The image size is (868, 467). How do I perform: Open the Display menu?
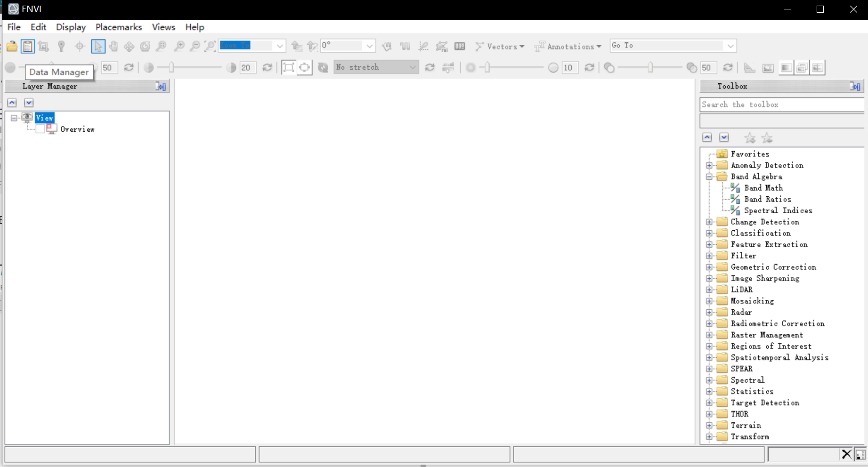point(71,27)
